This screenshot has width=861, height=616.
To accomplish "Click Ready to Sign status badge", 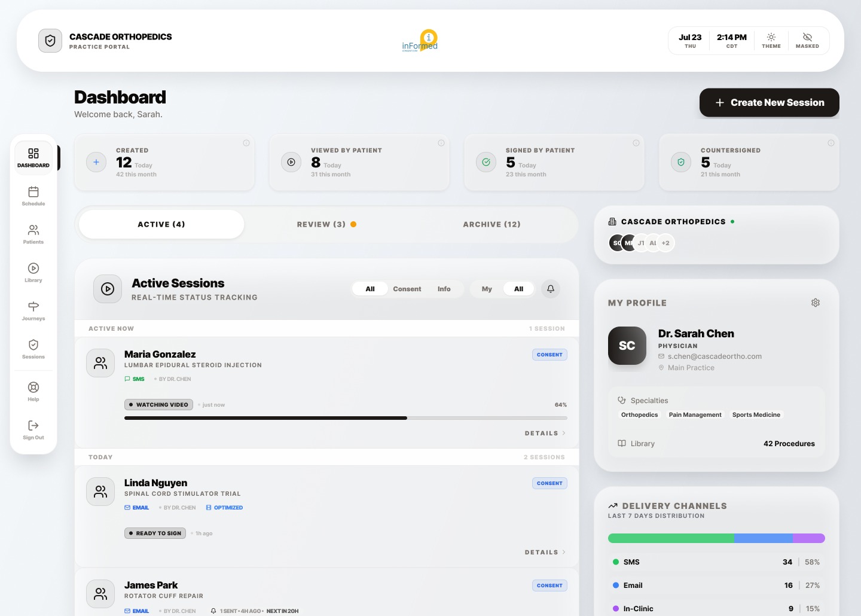I will point(155,533).
